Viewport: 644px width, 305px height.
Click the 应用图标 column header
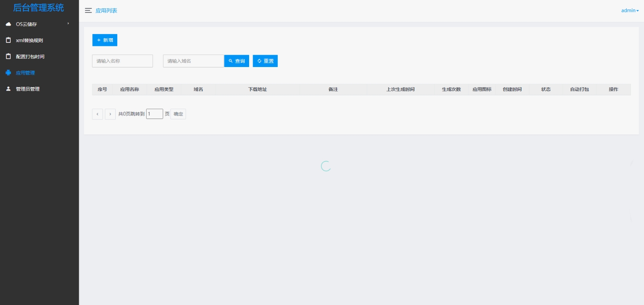coord(482,90)
